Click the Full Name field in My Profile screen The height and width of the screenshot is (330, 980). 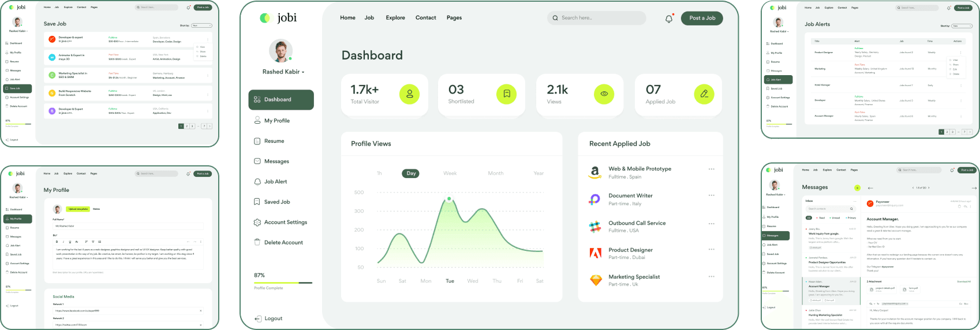click(128, 226)
